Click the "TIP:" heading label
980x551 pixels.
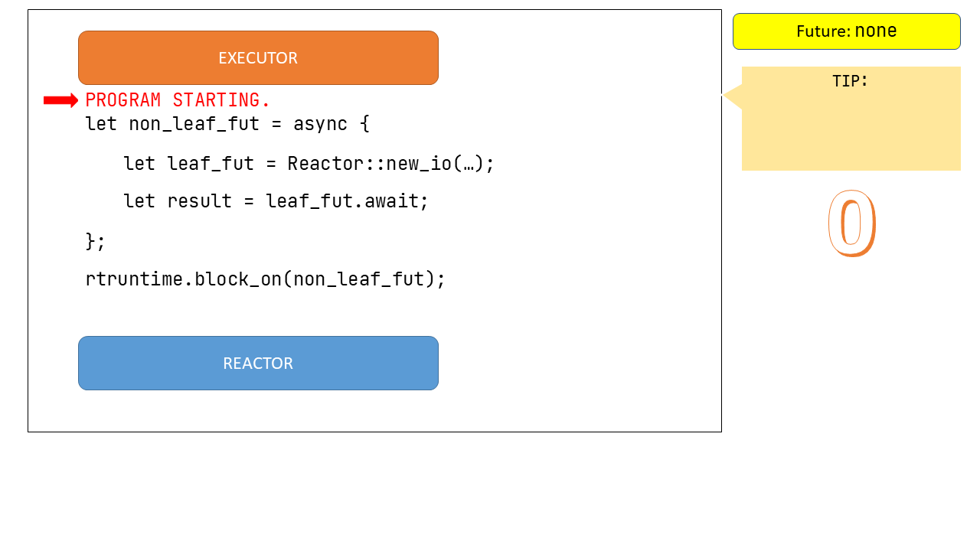(851, 81)
